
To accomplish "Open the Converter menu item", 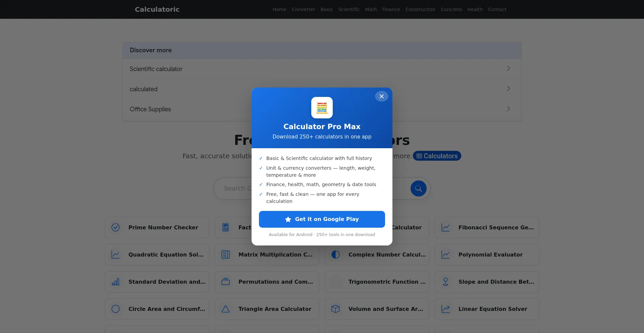I will pos(304,9).
